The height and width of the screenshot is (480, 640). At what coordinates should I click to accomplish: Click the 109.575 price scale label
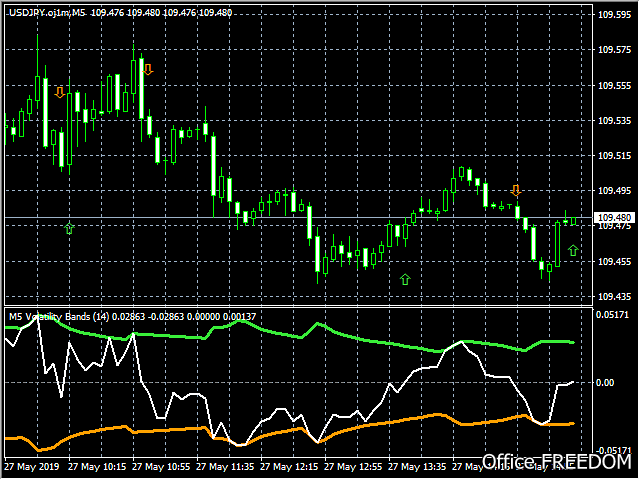click(614, 50)
